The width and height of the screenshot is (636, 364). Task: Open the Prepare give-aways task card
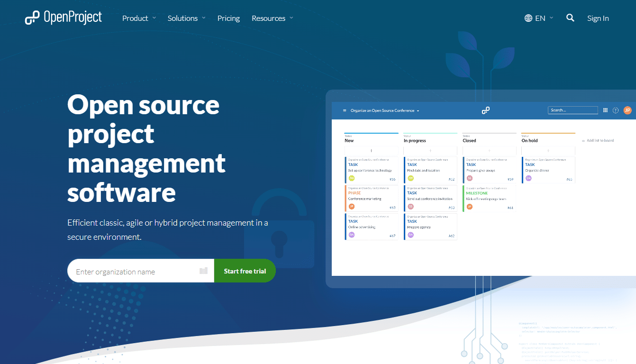click(490, 170)
